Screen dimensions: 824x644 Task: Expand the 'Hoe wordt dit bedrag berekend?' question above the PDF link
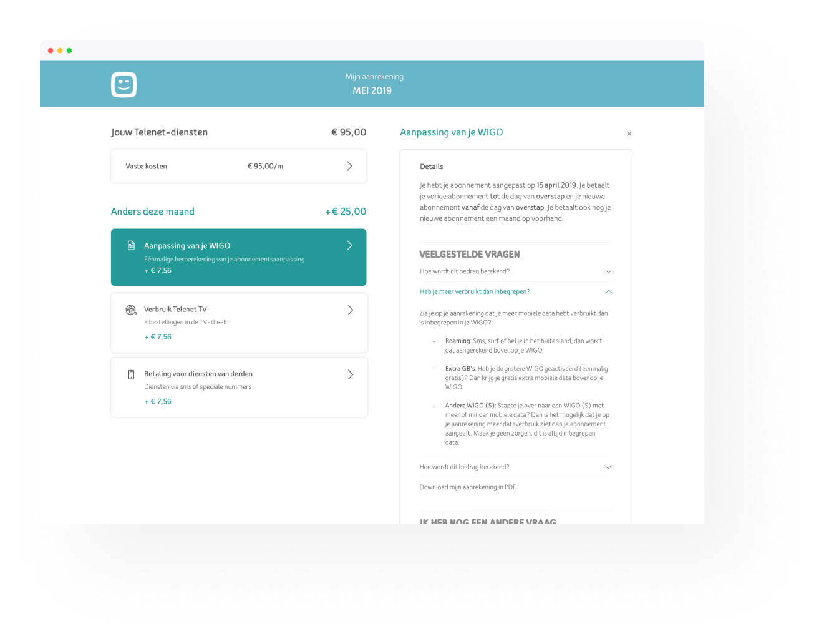[516, 467]
